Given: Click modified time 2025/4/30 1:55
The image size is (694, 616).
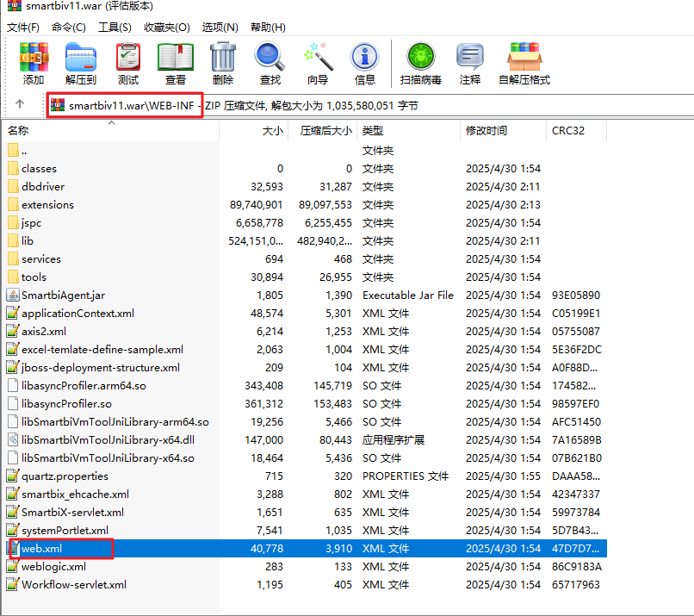Looking at the screenshot, I should point(503,476).
